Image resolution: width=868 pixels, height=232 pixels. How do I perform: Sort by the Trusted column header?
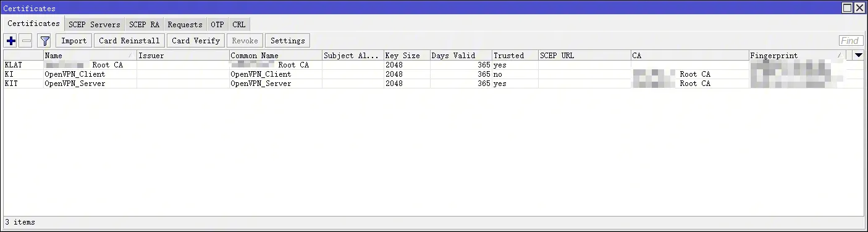515,55
